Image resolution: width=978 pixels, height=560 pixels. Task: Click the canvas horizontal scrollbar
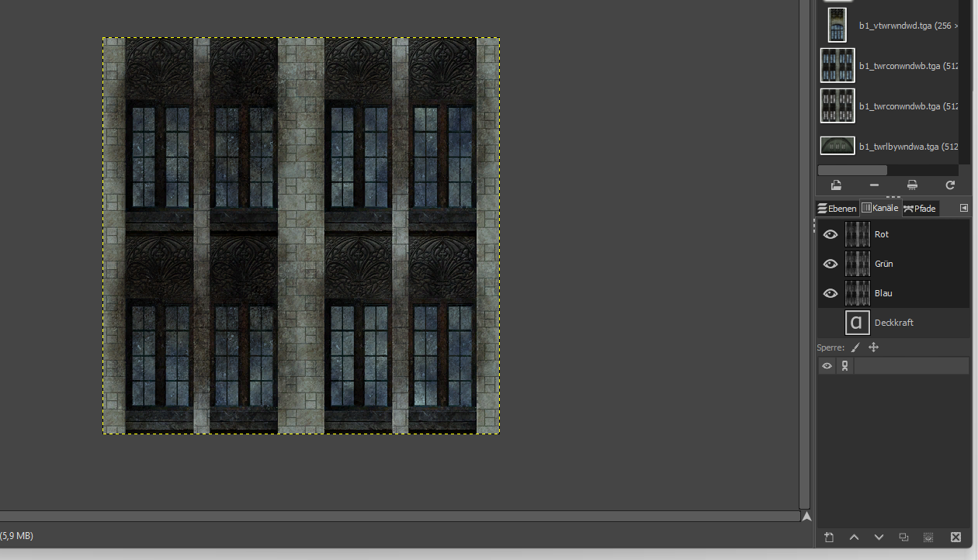[400, 516]
